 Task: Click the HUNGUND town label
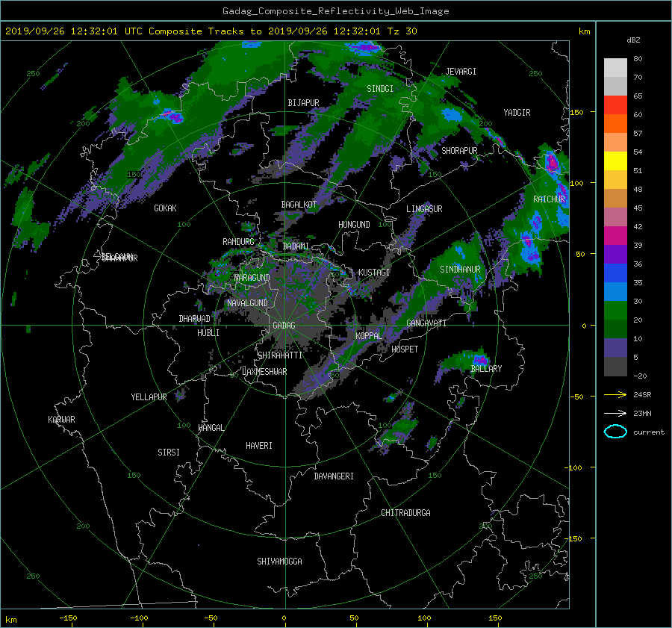[x=354, y=224]
